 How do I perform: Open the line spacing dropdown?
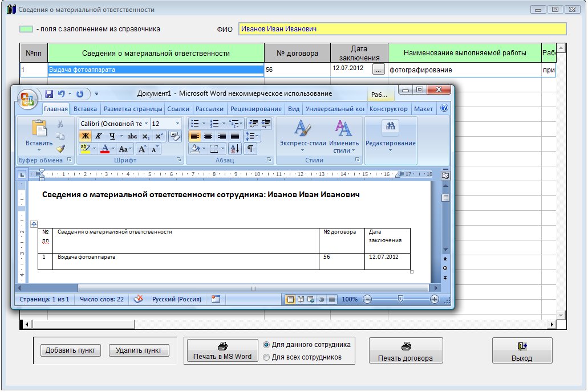click(252, 136)
